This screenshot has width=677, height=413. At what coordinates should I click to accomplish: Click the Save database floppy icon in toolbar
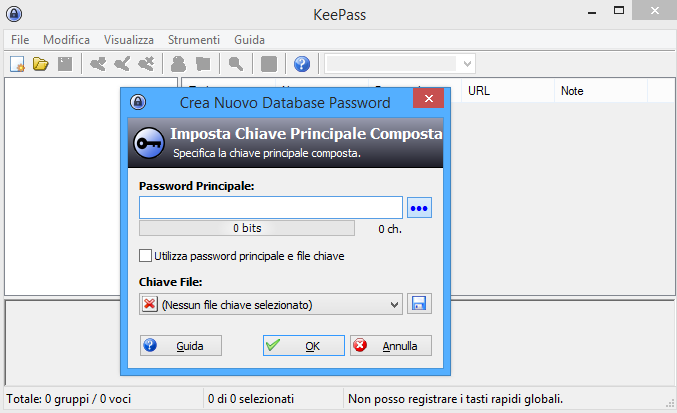click(x=65, y=64)
